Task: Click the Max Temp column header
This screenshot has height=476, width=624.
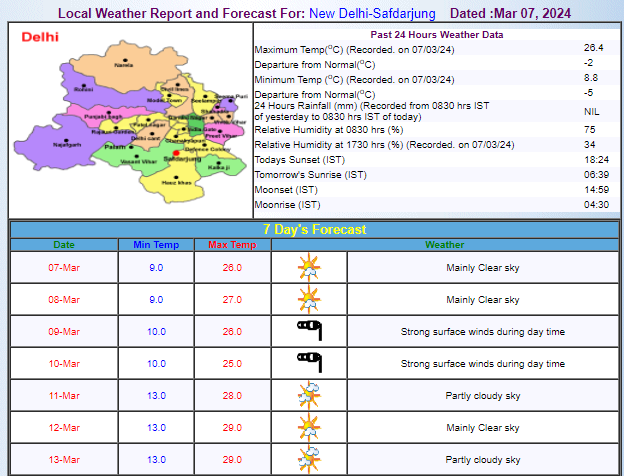Action: coord(232,244)
